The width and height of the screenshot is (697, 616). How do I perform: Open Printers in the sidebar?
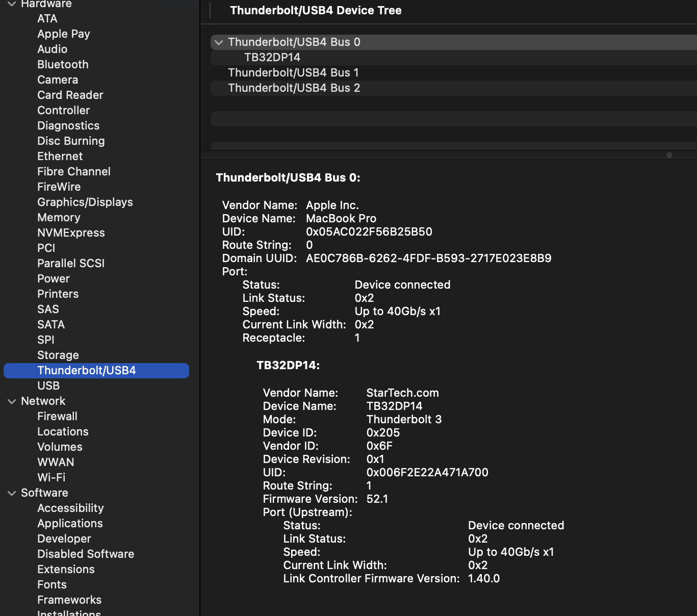[58, 294]
